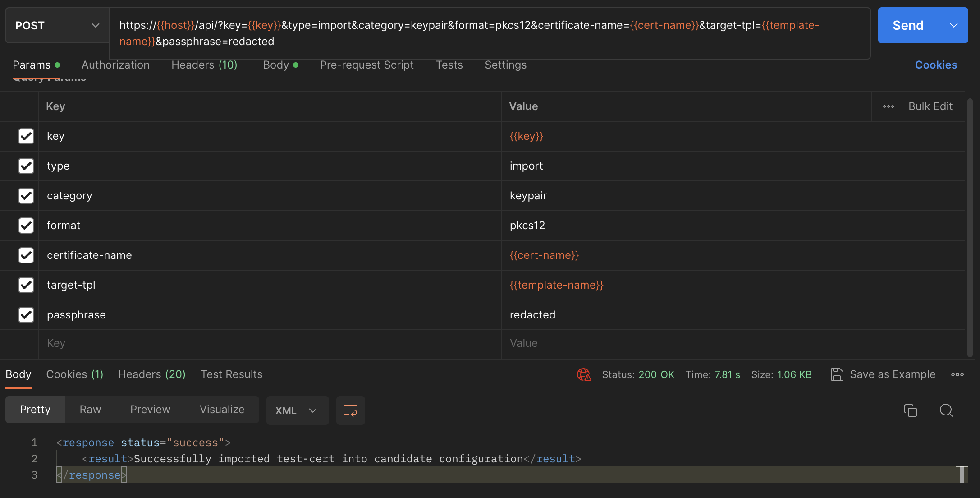Open the Cookies manager
980x498 pixels.
tap(935, 65)
